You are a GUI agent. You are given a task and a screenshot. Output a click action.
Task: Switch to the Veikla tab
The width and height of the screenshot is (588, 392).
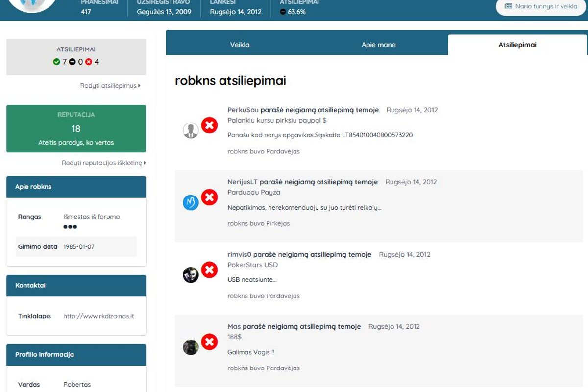pos(240,45)
